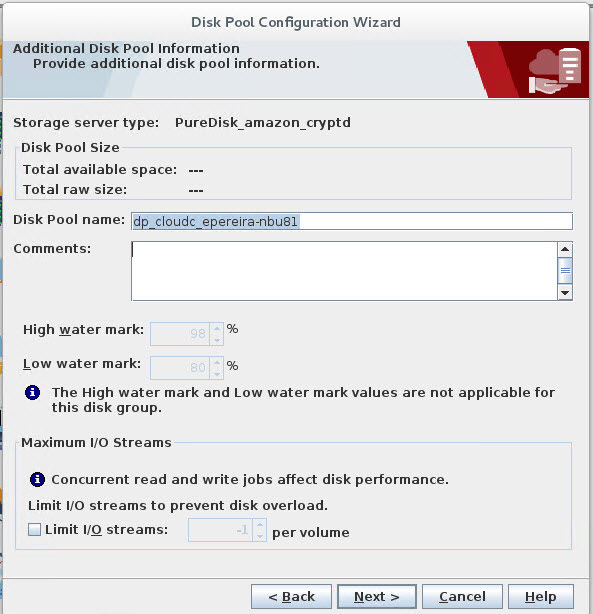The image size is (593, 614).
Task: Click inside the Comments text area
Action: pos(344,271)
